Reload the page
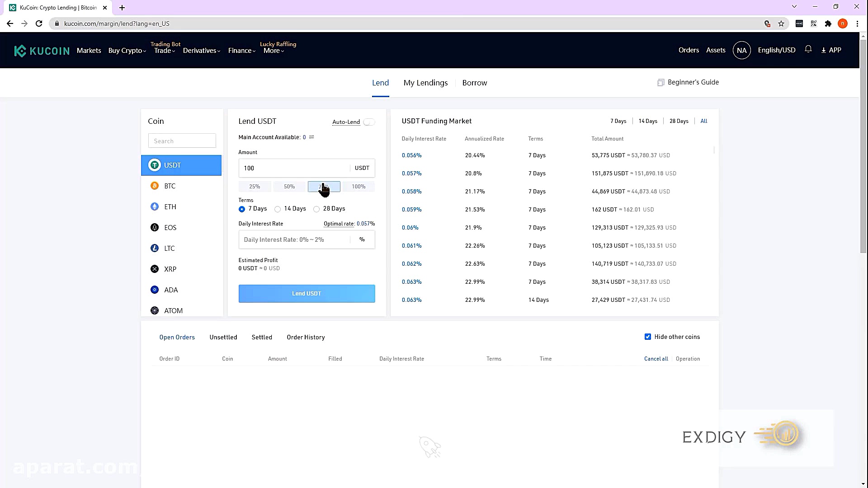Viewport: 868px width, 488px height. click(x=39, y=23)
